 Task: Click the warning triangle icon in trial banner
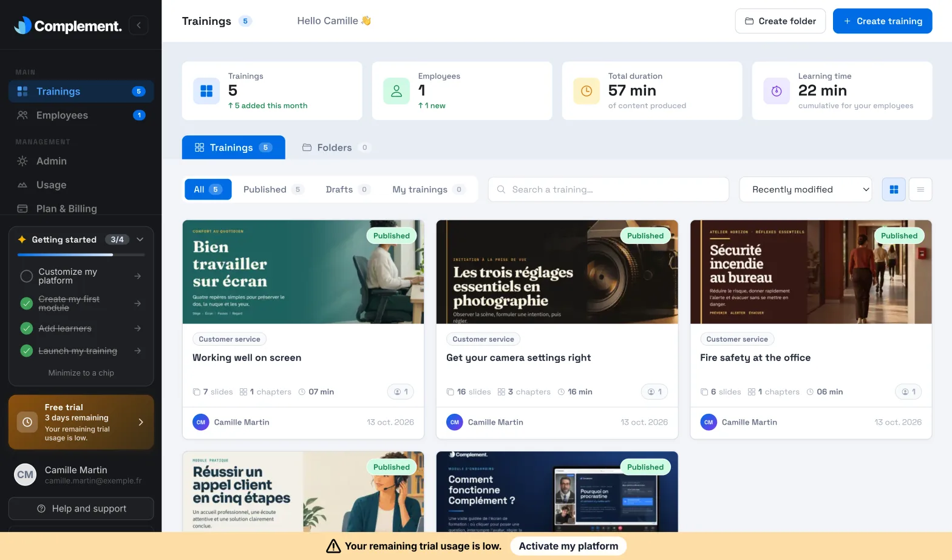tap(333, 546)
